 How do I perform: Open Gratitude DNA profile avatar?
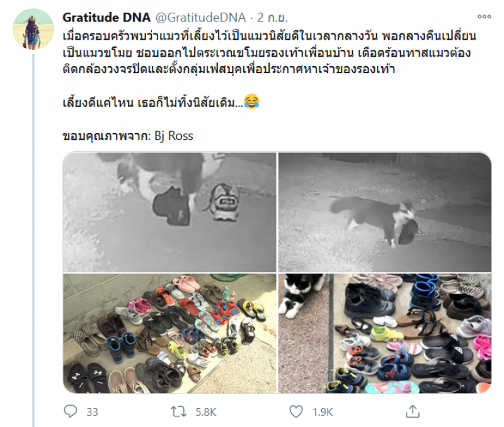33,29
